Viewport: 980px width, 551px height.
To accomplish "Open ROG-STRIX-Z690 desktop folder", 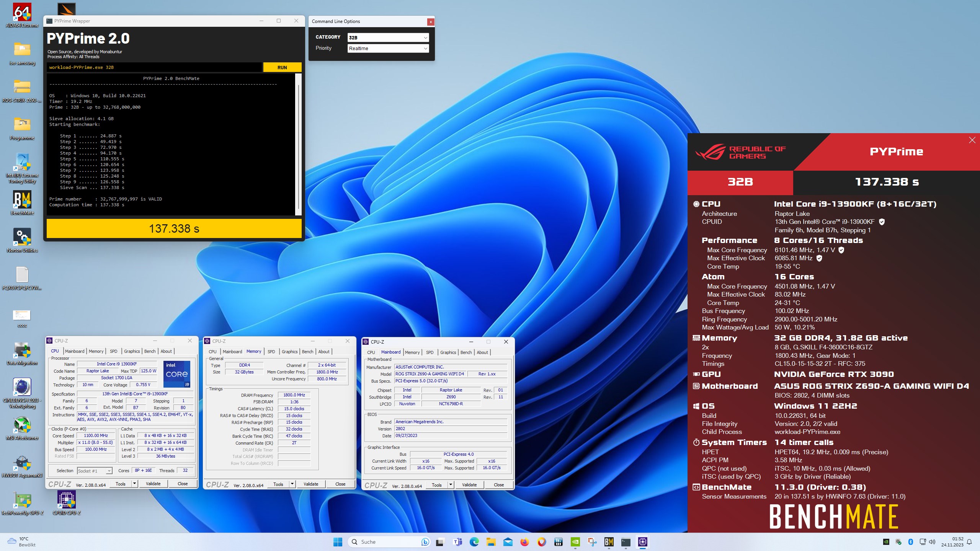I will click(22, 90).
